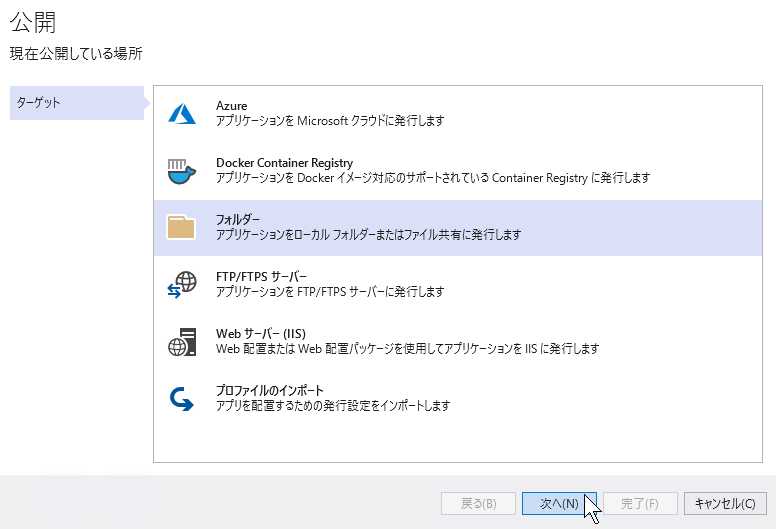Screen dimensions: 776x529
Task: Pick the FTP/FTPS サーバー title
Action: tap(261, 277)
